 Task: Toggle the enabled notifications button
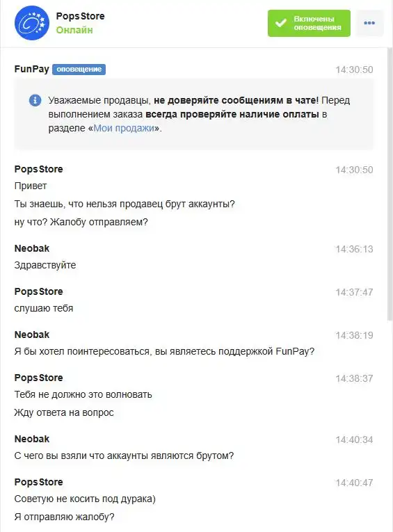309,23
